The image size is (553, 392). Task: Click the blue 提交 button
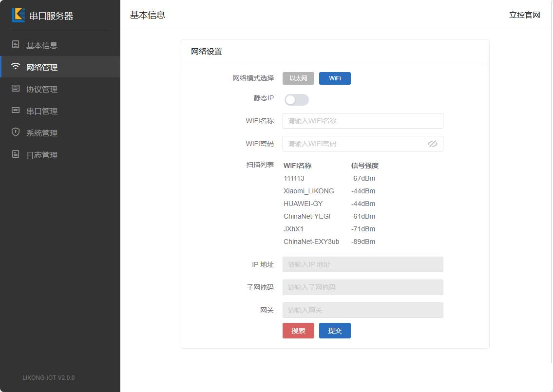335,331
